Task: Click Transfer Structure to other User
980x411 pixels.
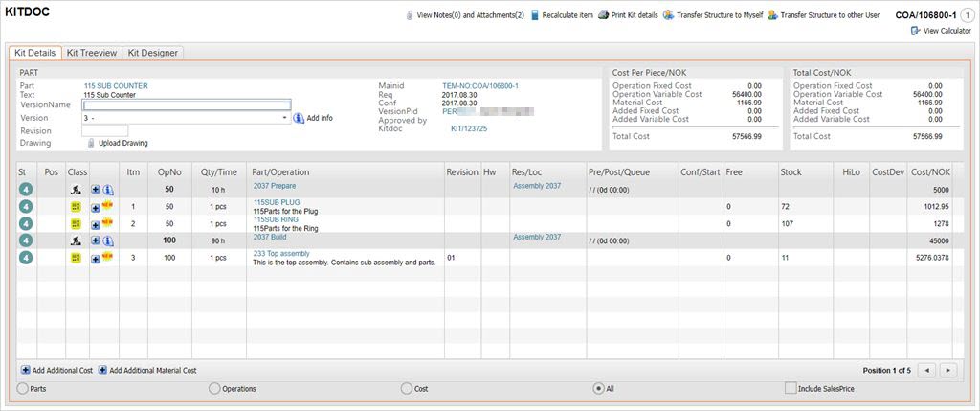Action: point(829,15)
